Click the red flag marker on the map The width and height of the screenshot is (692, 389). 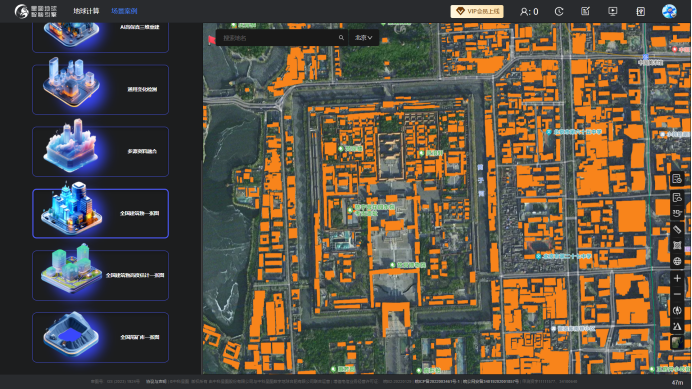[x=211, y=40]
